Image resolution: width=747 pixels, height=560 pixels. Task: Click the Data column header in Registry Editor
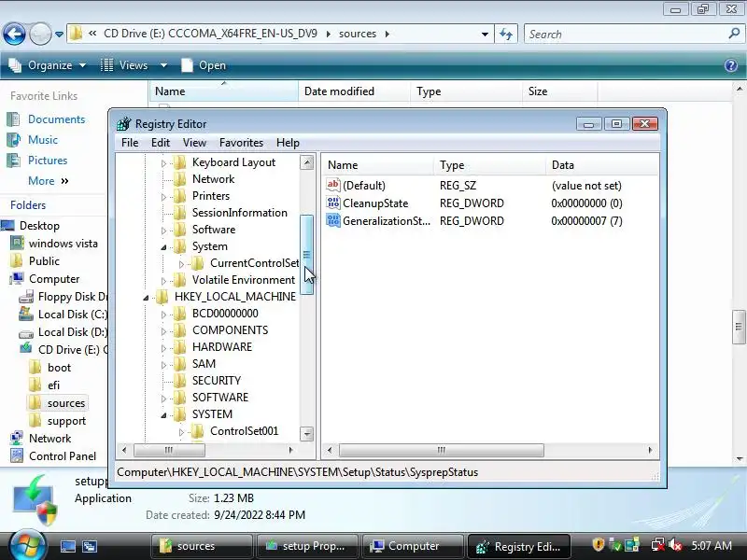602,165
